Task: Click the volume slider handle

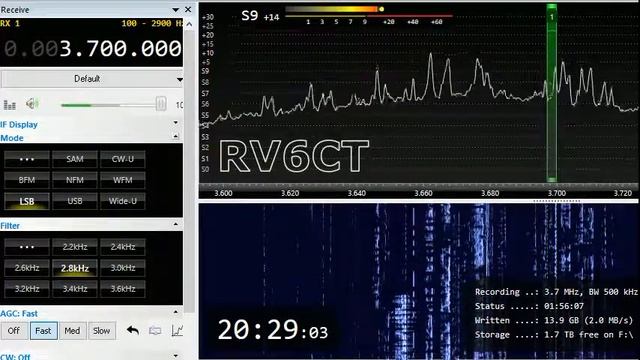Action: tap(161, 104)
